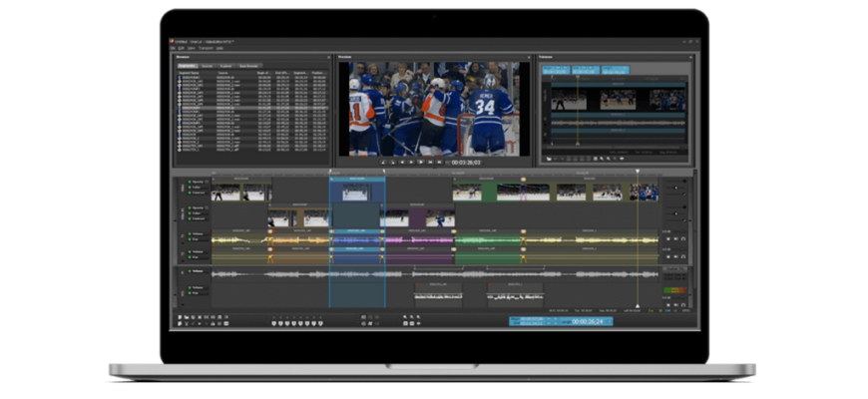This screenshot has height=399, width=868.
Task: Toggle Volume on the grey waveform master track
Action: point(197,271)
